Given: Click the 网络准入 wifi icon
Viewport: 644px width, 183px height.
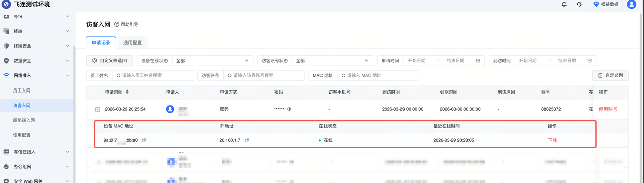Looking at the screenshot, I should (x=6, y=76).
